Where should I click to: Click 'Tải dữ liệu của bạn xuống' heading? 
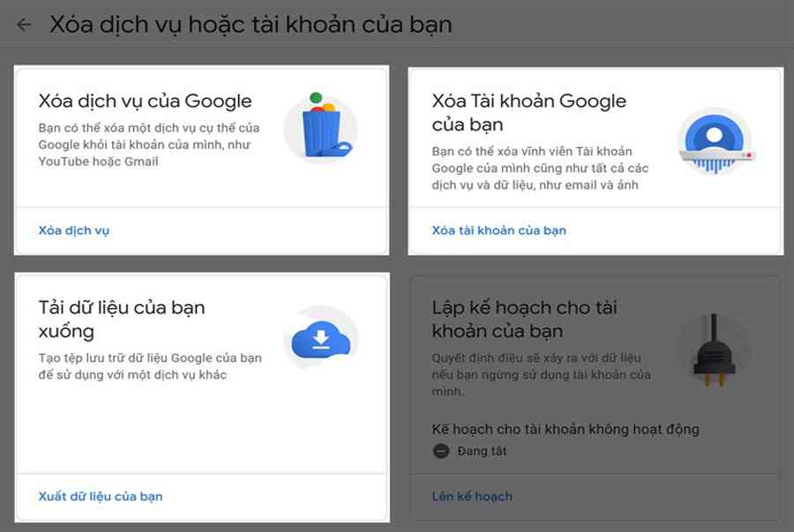[122, 319]
